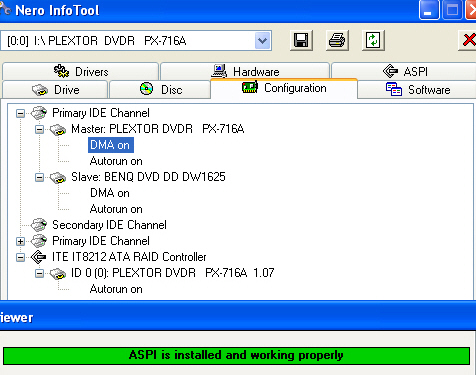Click the Disc tab CD icon
The image size is (476, 375).
[x=146, y=89]
